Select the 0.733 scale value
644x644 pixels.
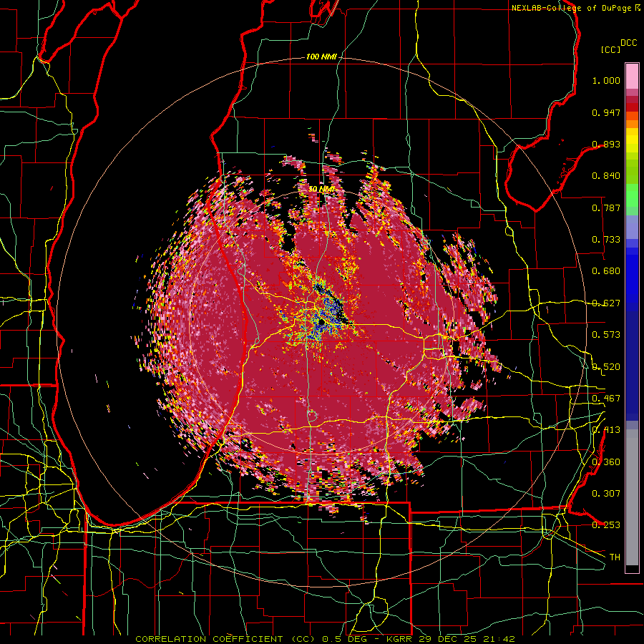[x=606, y=240]
